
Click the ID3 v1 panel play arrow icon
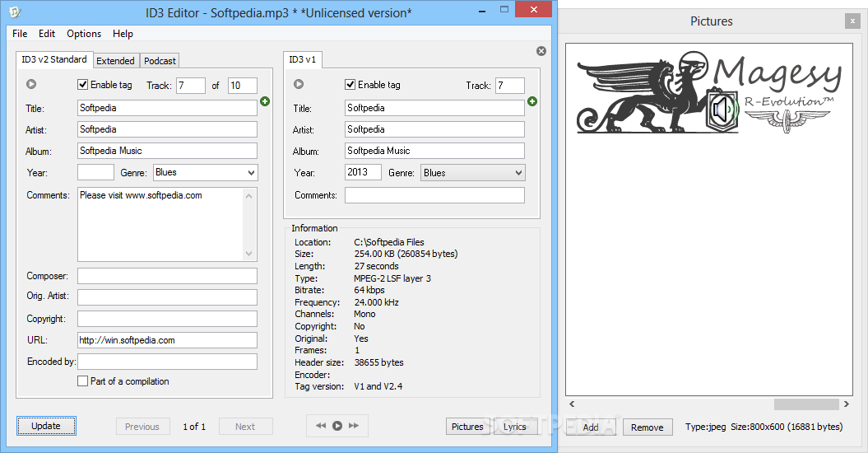tap(299, 84)
